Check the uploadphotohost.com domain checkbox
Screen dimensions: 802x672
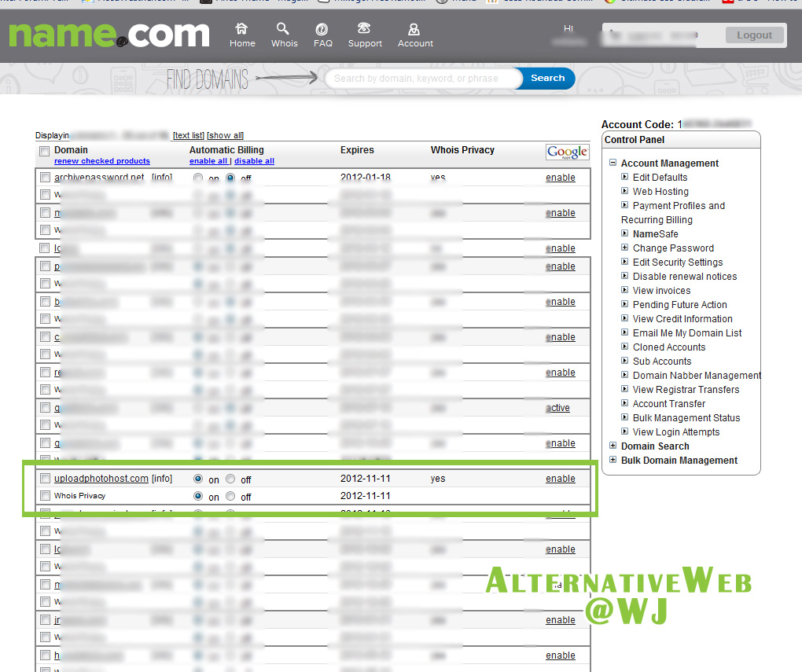tap(45, 479)
